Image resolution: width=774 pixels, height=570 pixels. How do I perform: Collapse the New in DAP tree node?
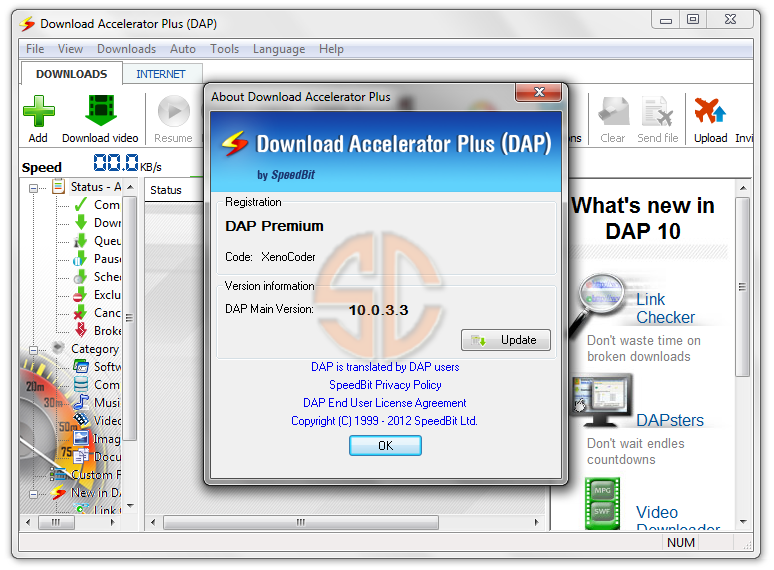pos(34,494)
